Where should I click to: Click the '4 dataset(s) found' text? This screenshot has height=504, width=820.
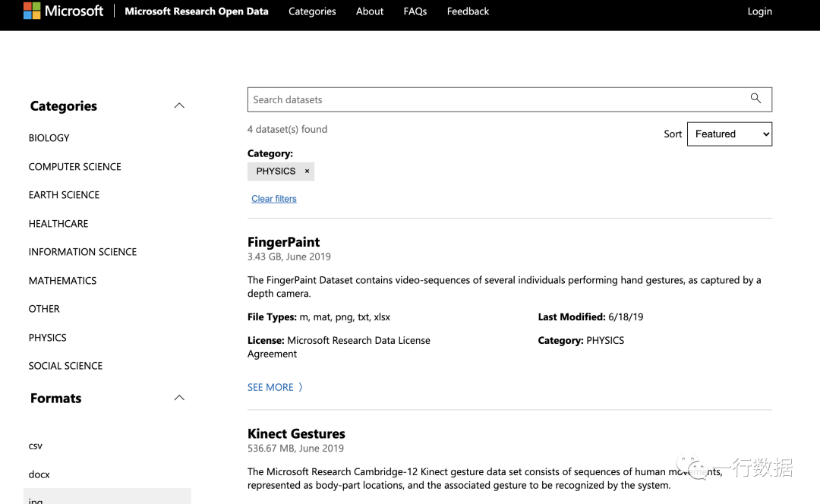288,129
